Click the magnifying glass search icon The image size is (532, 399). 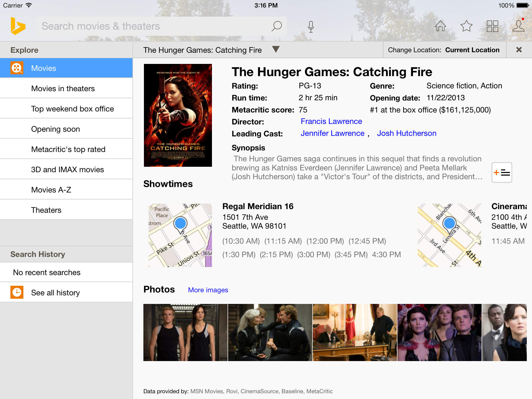click(277, 26)
